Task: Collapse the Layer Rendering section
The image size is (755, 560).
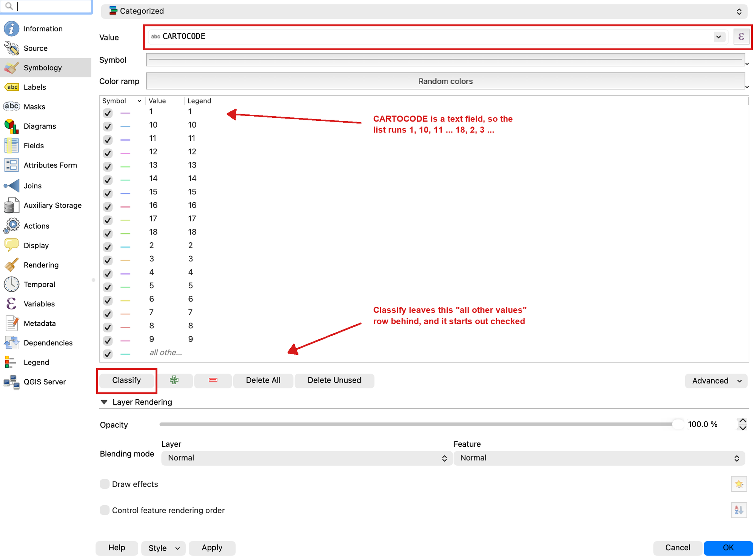Action: coord(104,402)
